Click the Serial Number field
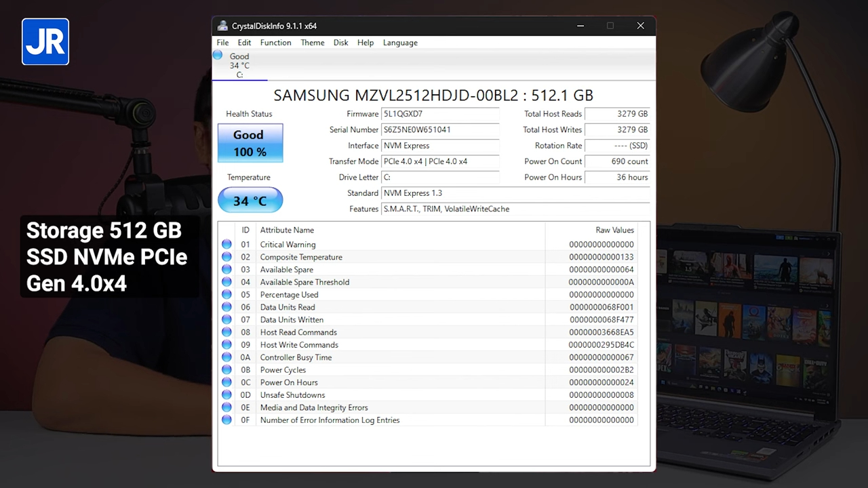 [x=440, y=129]
